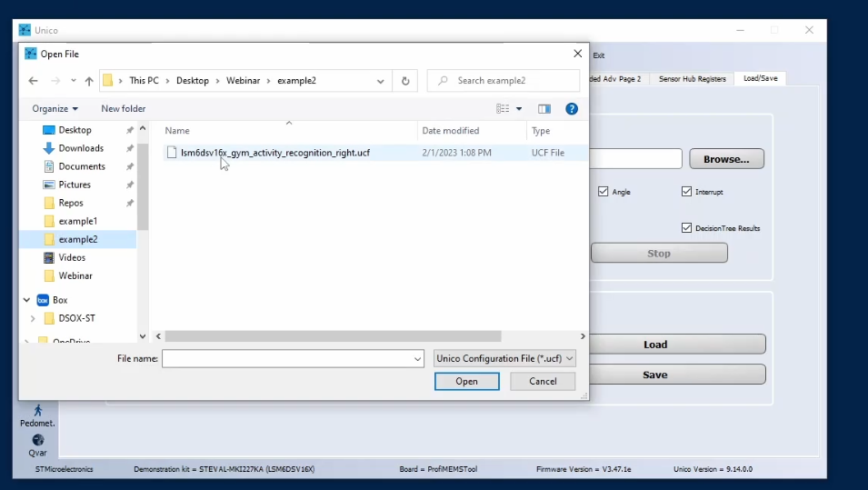The image size is (868, 490).
Task: Go back using the Open File back arrow
Action: pyautogui.click(x=34, y=81)
